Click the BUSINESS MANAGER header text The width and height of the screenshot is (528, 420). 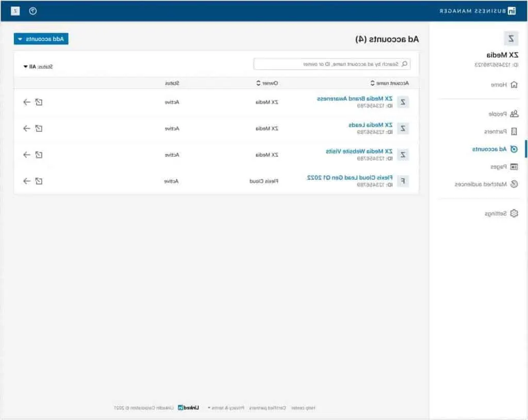point(473,11)
